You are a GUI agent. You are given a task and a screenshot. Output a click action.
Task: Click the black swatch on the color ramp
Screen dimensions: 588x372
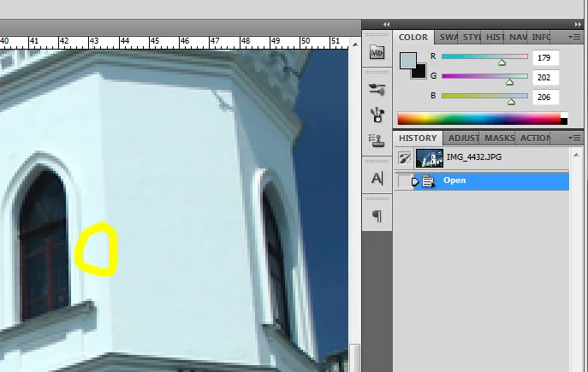[x=564, y=121]
